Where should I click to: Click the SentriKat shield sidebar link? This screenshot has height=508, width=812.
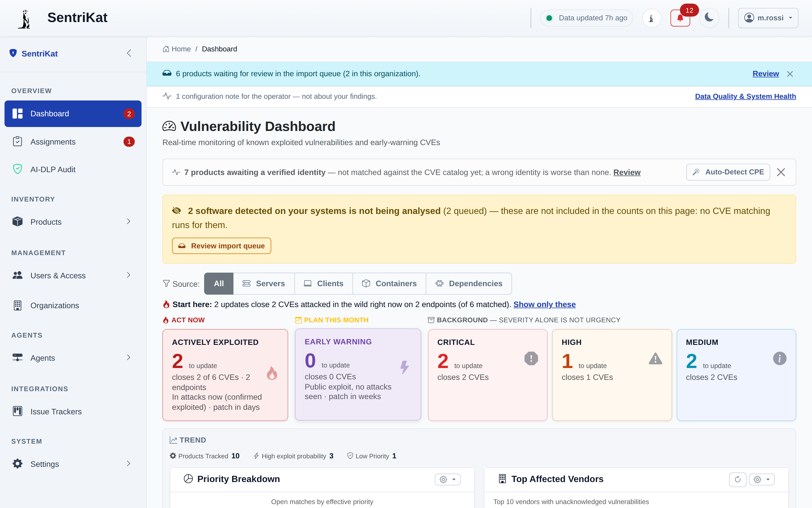(34, 53)
